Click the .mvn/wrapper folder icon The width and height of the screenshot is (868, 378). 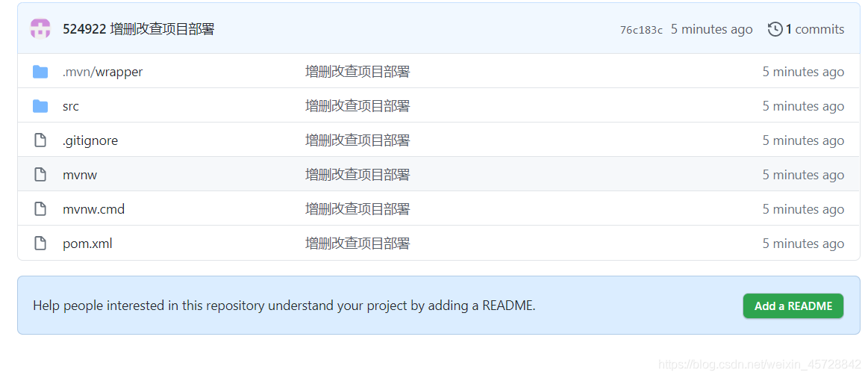40,72
